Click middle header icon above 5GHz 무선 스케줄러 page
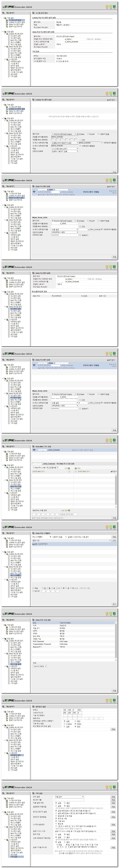The height and width of the screenshot is (868, 119). click(111, 526)
